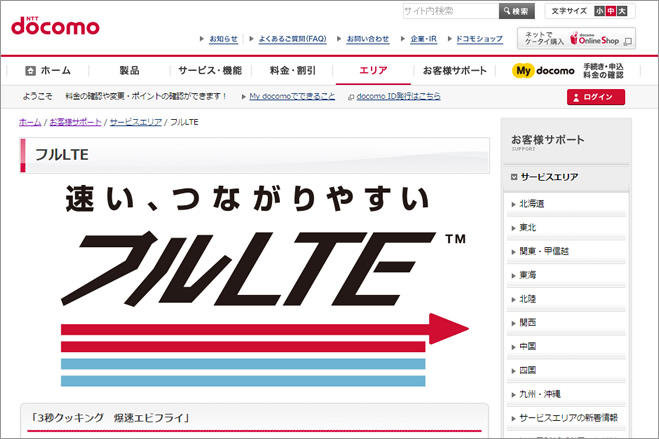Screen dimensions: 659x439
Task: Click the magnifier search button 検索
Action: coord(517,11)
